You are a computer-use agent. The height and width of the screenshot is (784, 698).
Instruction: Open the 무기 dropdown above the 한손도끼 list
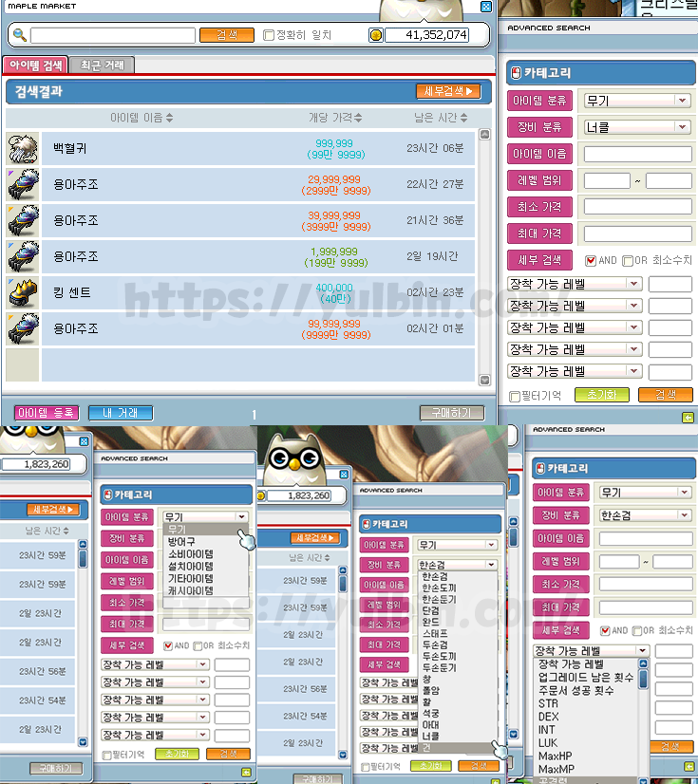pos(458,545)
